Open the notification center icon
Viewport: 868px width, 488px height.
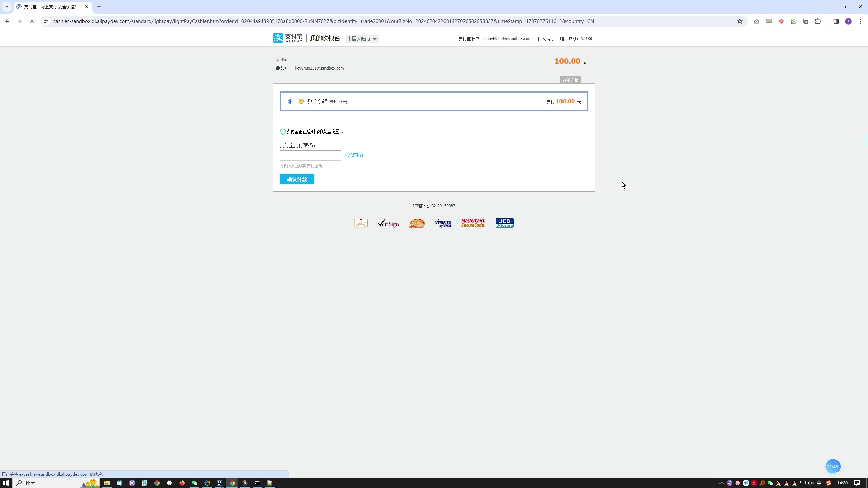857,483
